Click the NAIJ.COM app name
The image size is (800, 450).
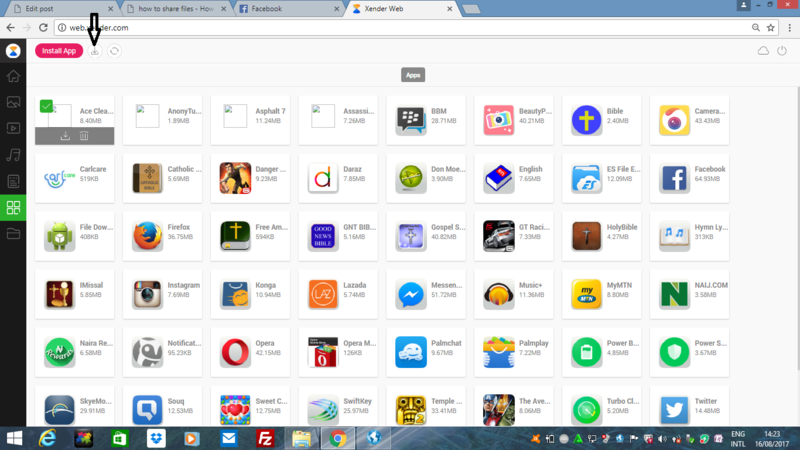(x=711, y=285)
